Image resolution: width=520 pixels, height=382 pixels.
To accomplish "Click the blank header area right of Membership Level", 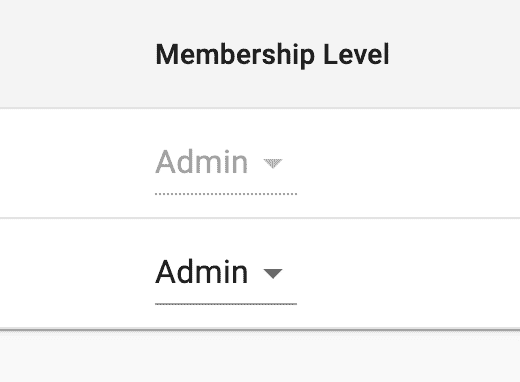I will click(x=457, y=54).
